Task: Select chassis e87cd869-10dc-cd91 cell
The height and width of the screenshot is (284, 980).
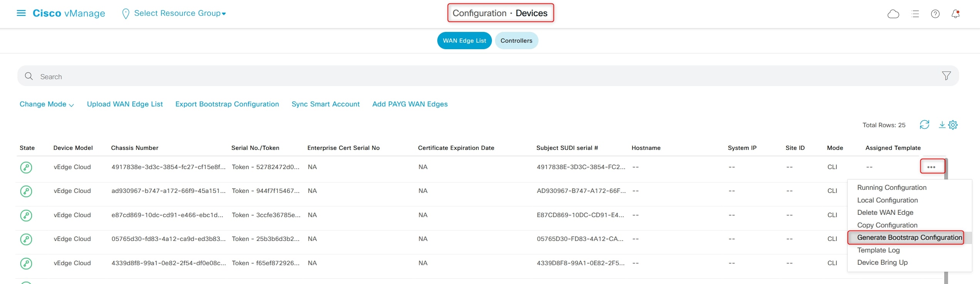Action: [167, 215]
